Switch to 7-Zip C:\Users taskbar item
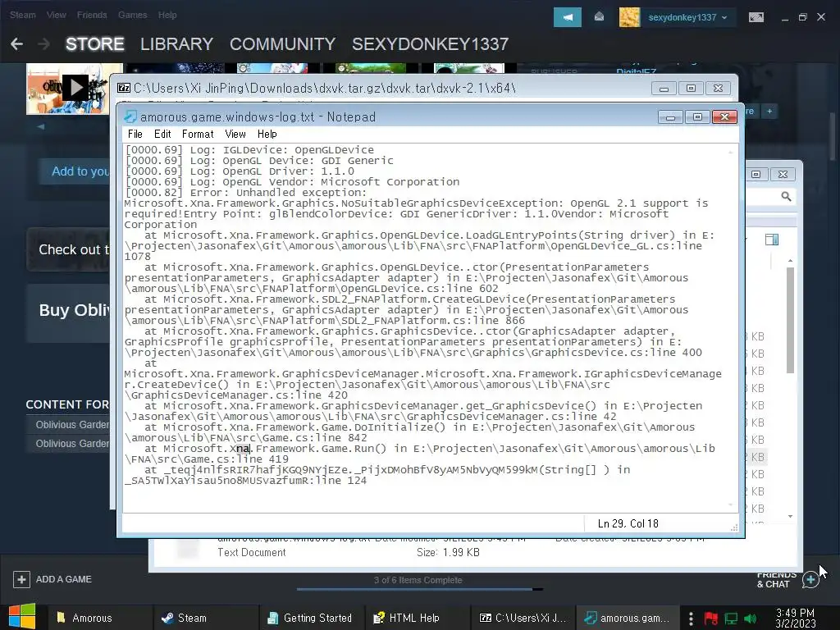The height and width of the screenshot is (630, 840). click(522, 618)
